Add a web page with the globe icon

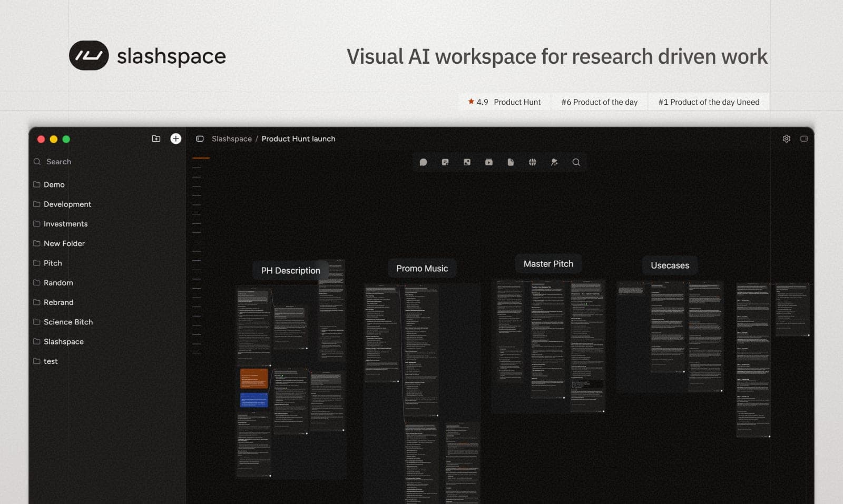[533, 162]
